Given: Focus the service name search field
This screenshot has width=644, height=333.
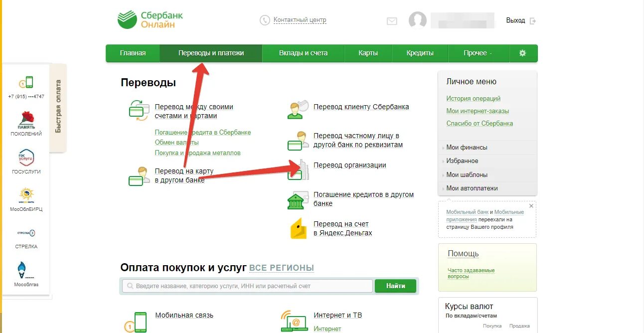Looking at the screenshot, I should click(x=247, y=286).
